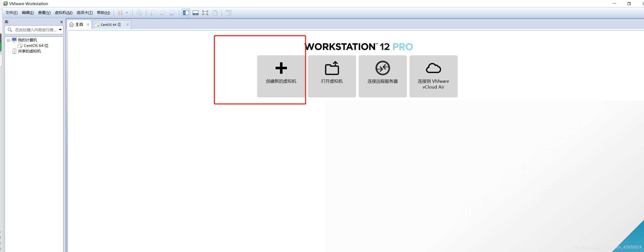Click the home icon on 主页 tab

72,25
